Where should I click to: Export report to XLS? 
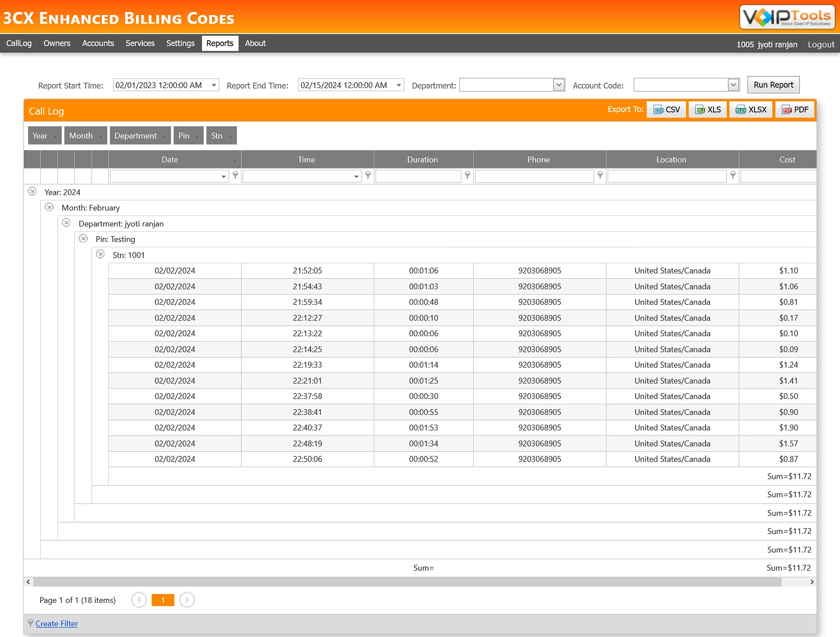pos(708,110)
